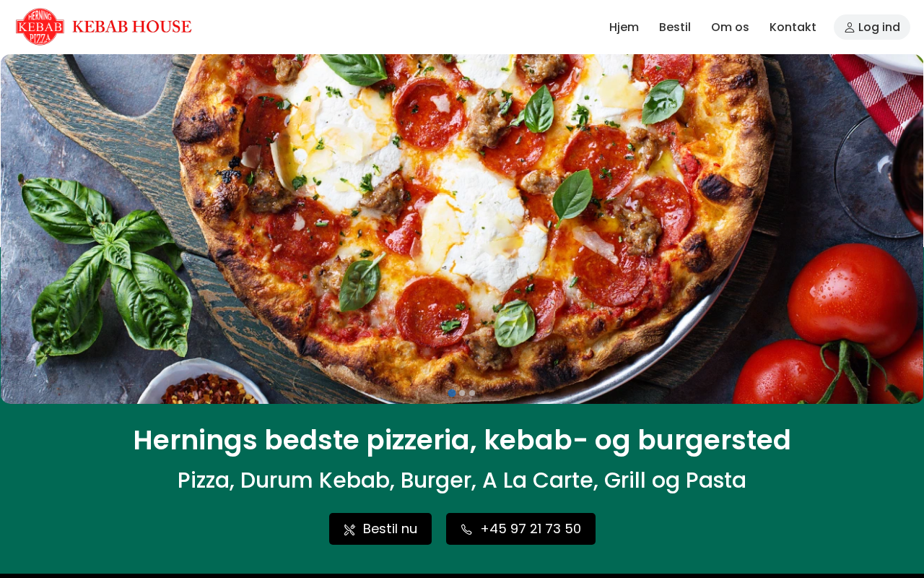Click the user profile icon beside Log ind

(850, 27)
